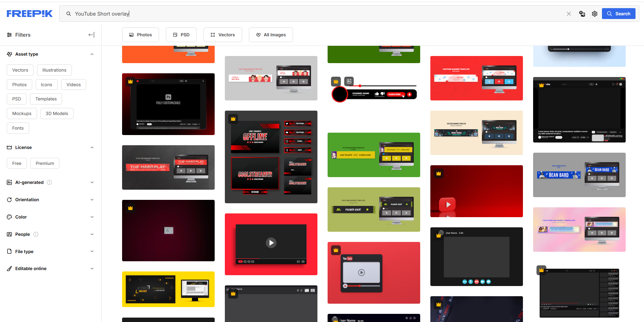Open the settings gear next to search

pos(594,14)
